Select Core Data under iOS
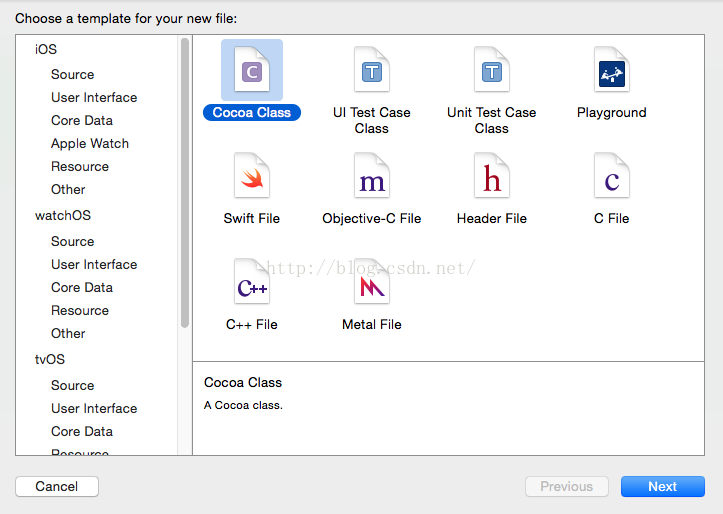Screen dimensions: 723x514 pyautogui.click(x=82, y=120)
